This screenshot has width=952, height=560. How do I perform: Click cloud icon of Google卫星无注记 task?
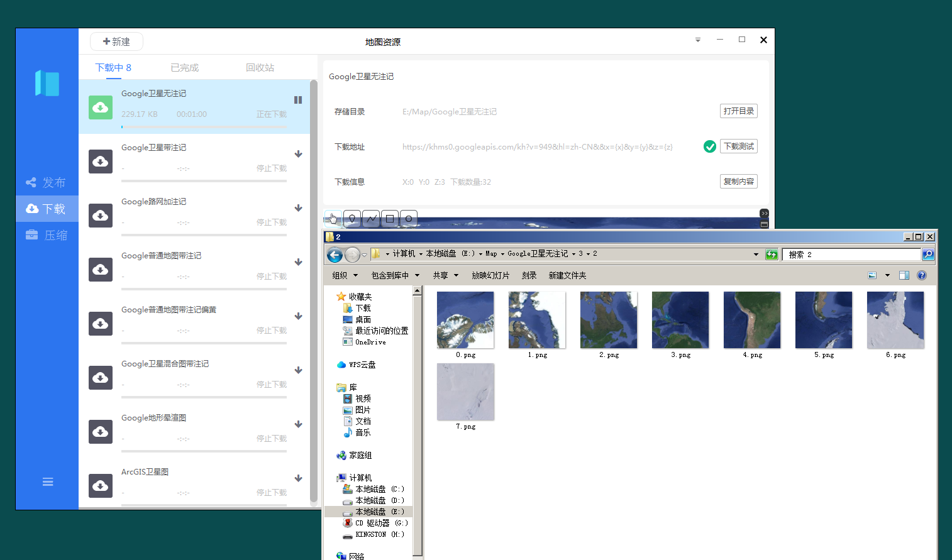[x=101, y=107]
